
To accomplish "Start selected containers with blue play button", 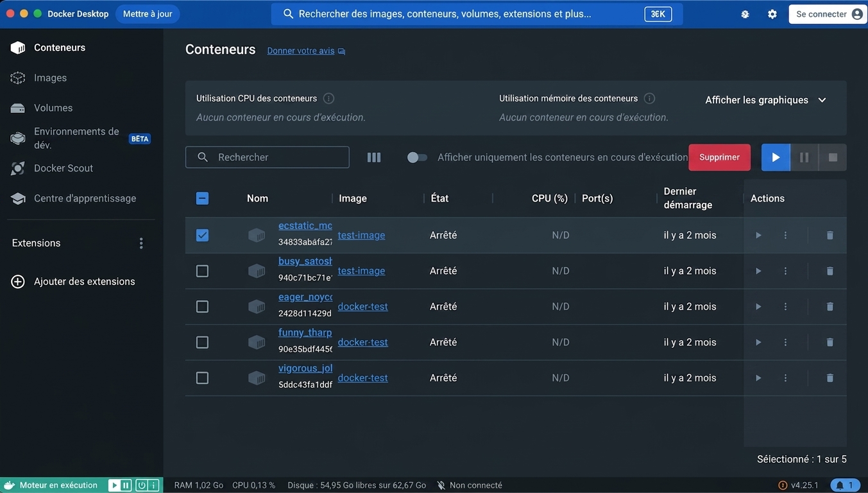I will pos(776,157).
